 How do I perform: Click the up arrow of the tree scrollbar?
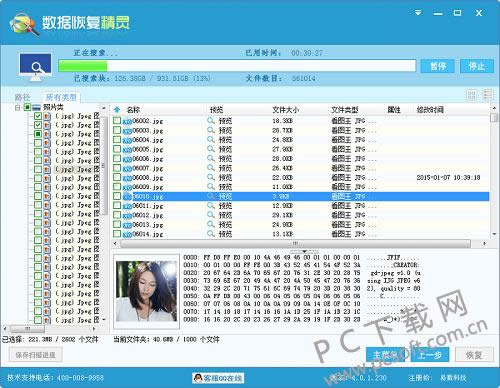click(104, 108)
